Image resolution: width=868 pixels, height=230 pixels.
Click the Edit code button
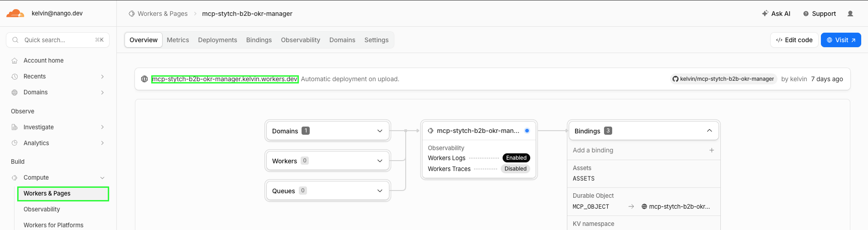794,40
